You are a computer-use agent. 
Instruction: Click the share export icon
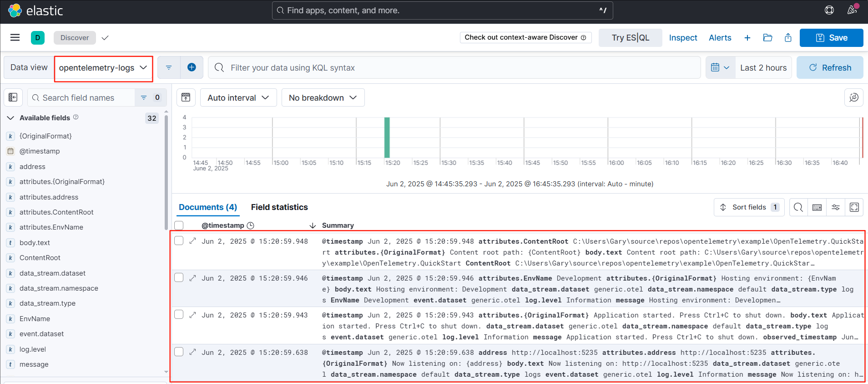coord(788,38)
